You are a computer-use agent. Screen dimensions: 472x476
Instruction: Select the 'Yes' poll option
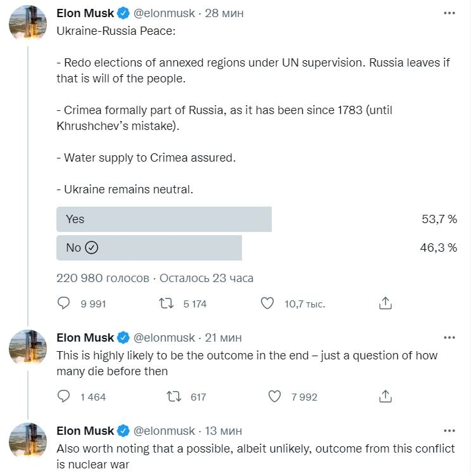tap(164, 219)
